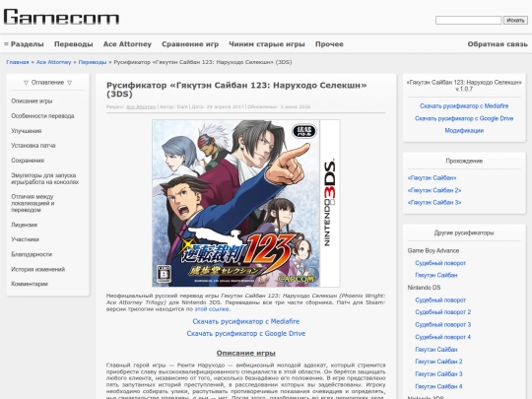Open Nintendo DS Гякутэн Сайбан 3 link

(x=438, y=374)
